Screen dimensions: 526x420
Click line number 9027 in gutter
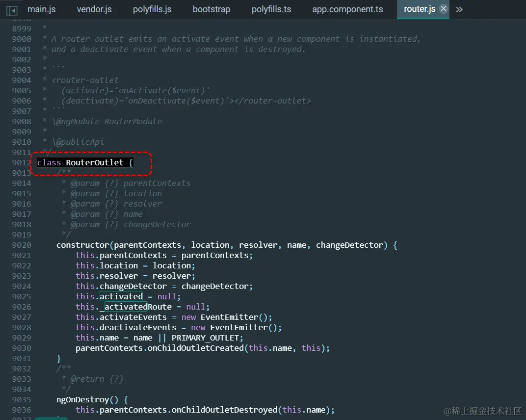[22, 317]
